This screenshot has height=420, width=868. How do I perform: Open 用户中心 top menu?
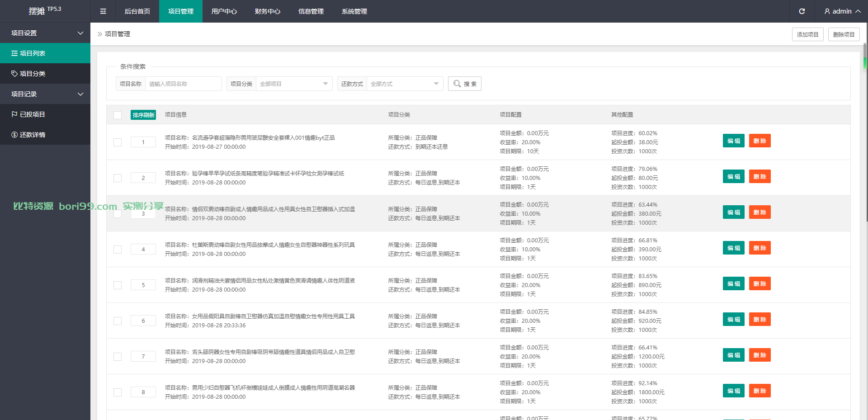click(224, 11)
